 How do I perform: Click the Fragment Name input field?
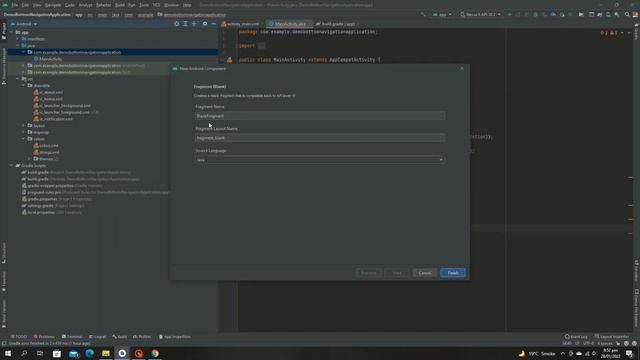(x=320, y=116)
